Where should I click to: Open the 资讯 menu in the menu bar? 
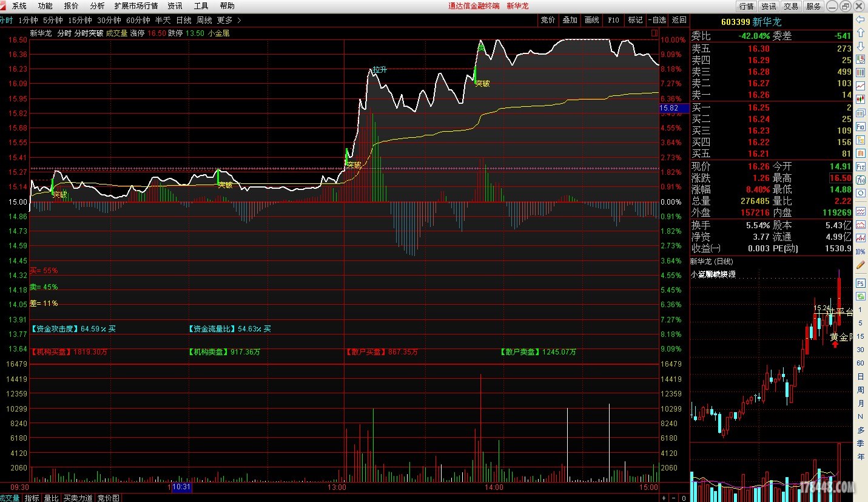click(175, 6)
